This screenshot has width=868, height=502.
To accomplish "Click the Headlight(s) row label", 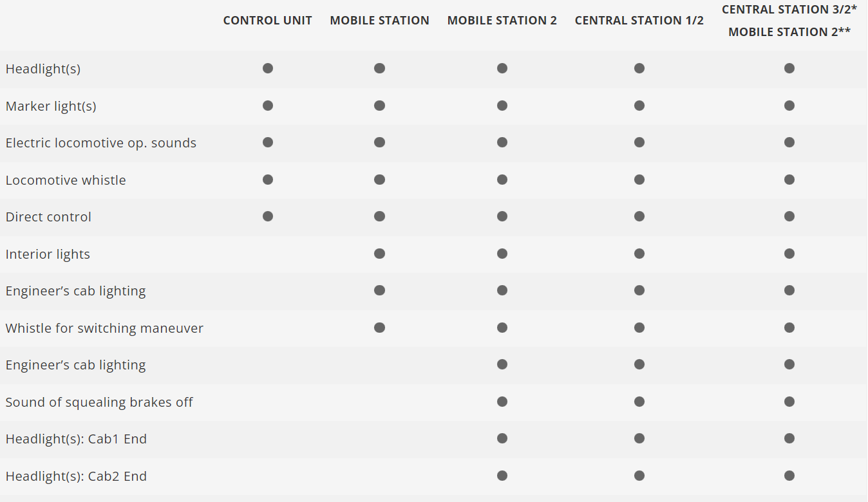I will [43, 69].
